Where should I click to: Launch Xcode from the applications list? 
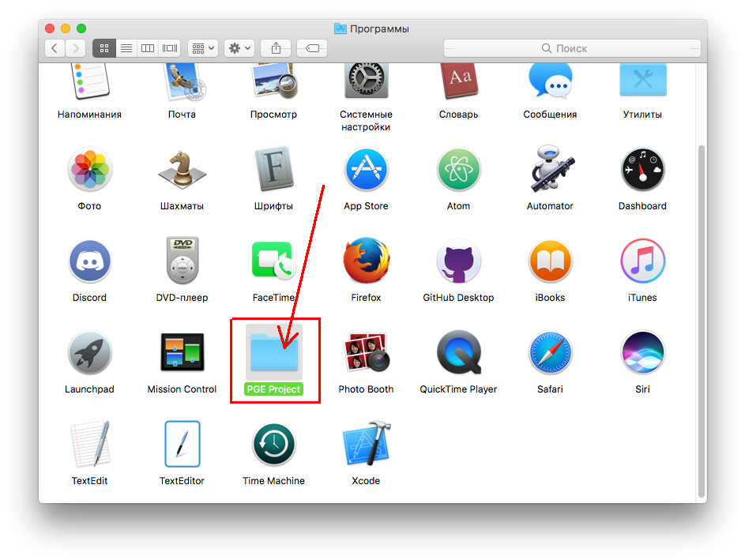coord(366,445)
